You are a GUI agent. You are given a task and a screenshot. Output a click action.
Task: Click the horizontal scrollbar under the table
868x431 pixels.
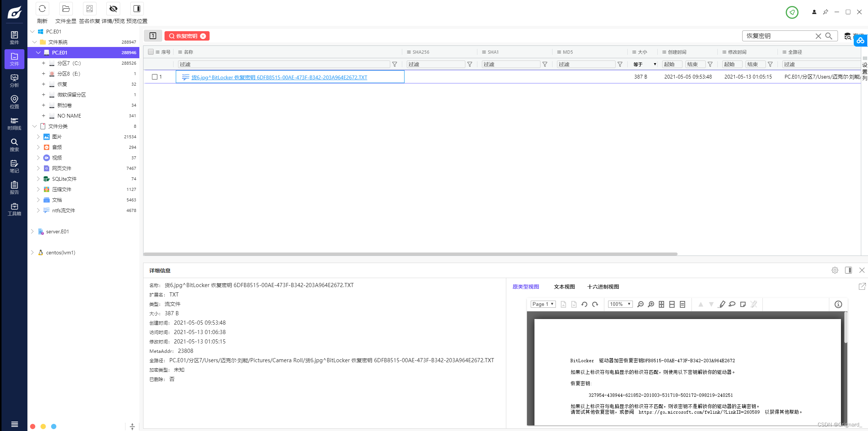pos(410,254)
